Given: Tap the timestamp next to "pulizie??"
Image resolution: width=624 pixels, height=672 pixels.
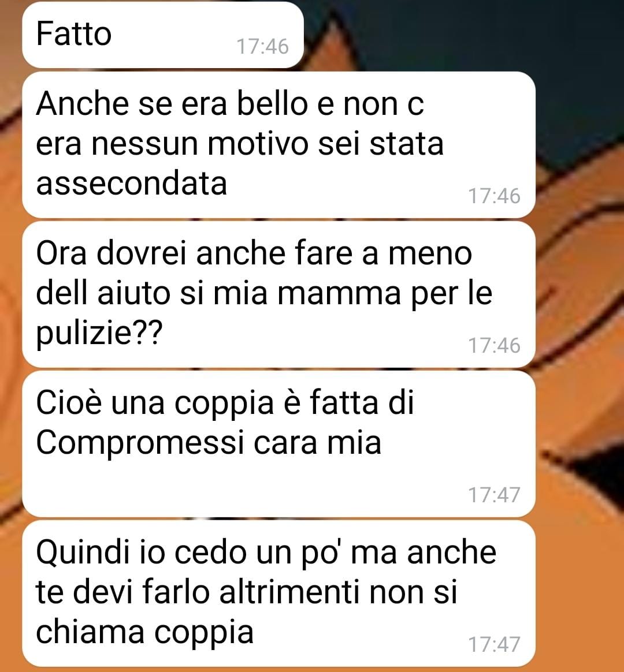Looking at the screenshot, I should [494, 345].
